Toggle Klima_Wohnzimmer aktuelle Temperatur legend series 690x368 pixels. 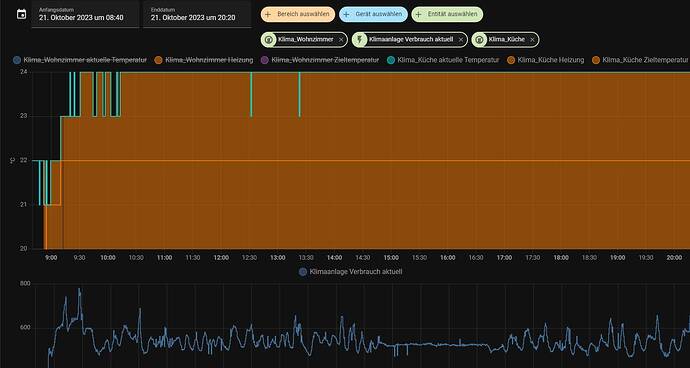tap(80, 60)
